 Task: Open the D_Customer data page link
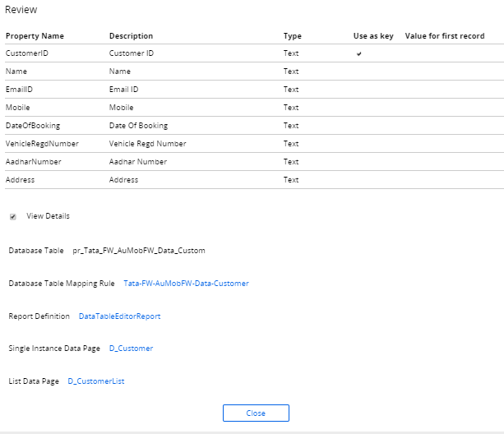point(131,349)
